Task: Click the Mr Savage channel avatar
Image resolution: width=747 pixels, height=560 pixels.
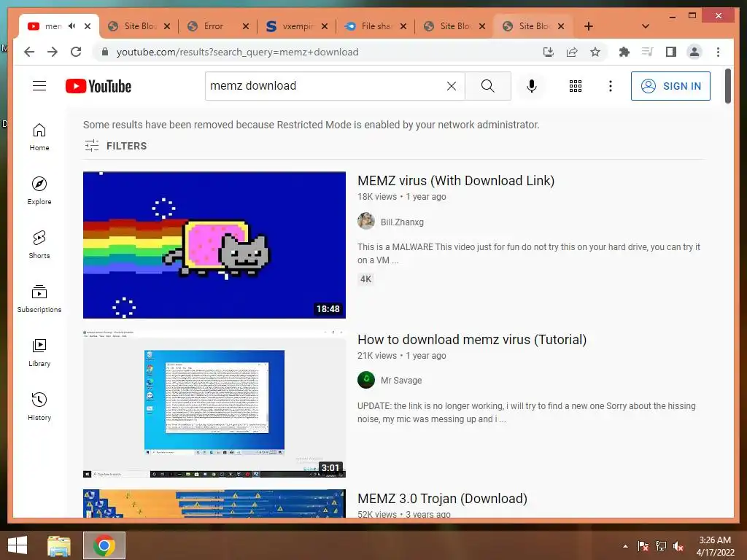Action: pyautogui.click(x=366, y=380)
